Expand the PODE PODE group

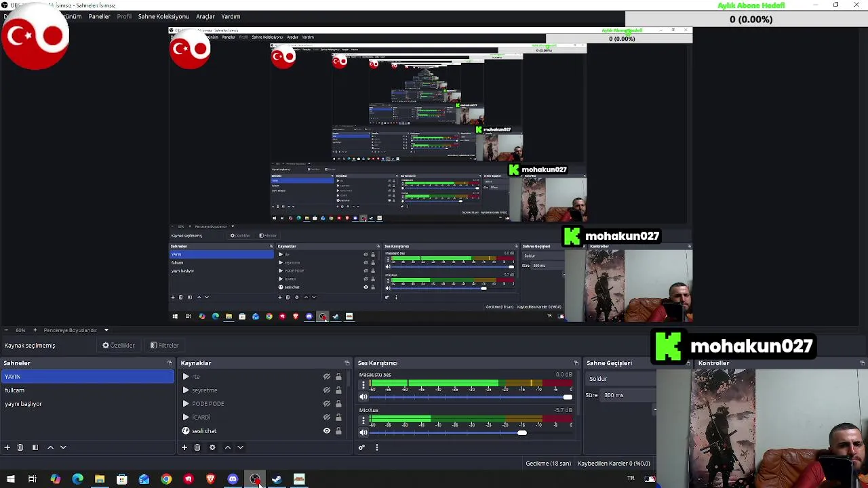(186, 404)
